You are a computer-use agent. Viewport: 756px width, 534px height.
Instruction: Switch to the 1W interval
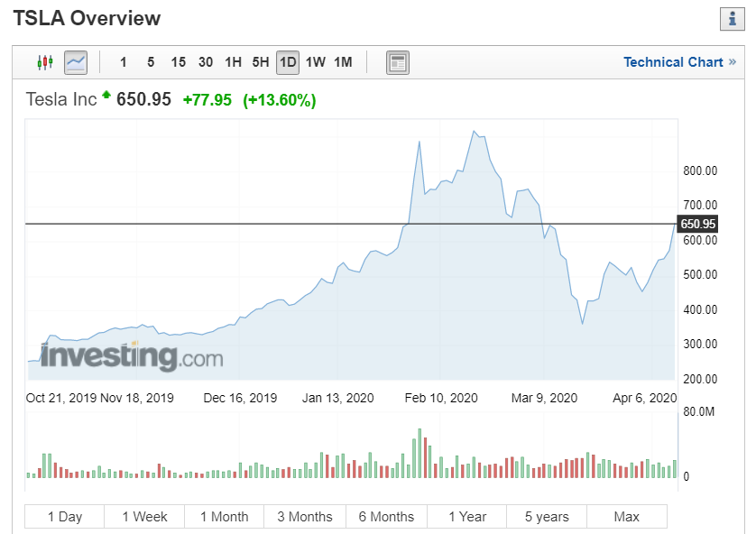coord(316,62)
